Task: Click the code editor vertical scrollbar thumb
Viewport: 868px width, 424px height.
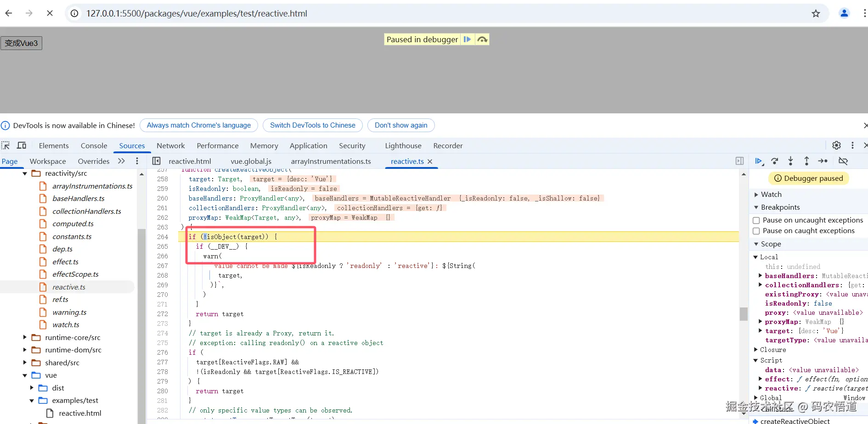Action: (x=744, y=314)
